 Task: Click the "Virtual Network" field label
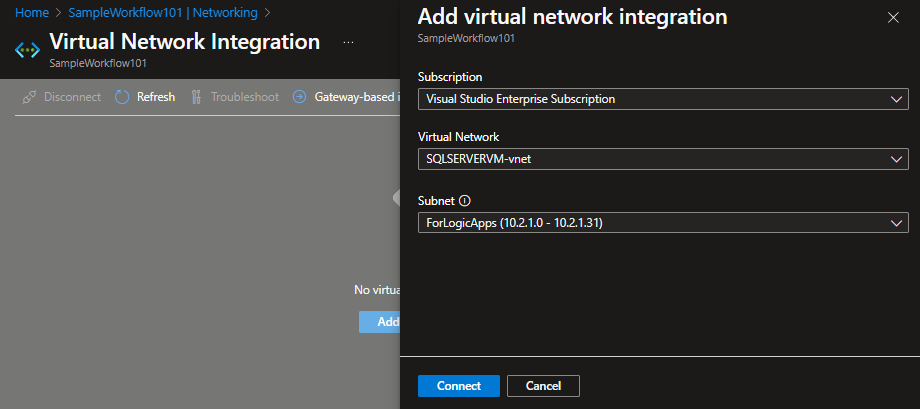(458, 137)
